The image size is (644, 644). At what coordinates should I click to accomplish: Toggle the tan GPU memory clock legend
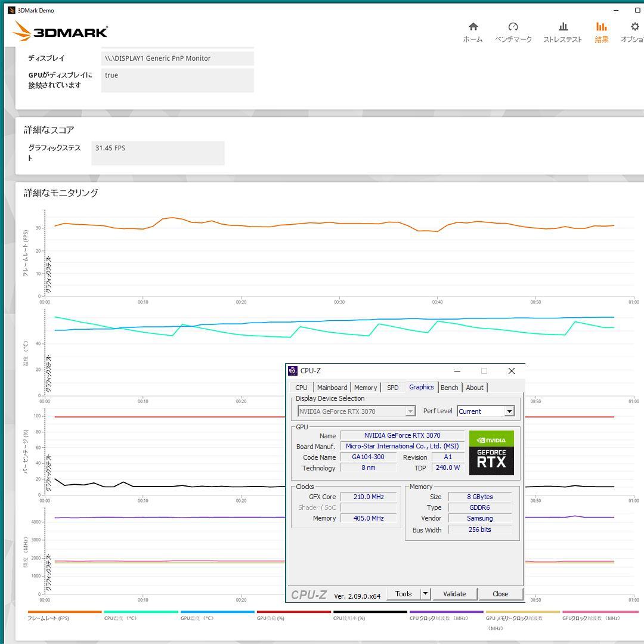click(x=523, y=620)
